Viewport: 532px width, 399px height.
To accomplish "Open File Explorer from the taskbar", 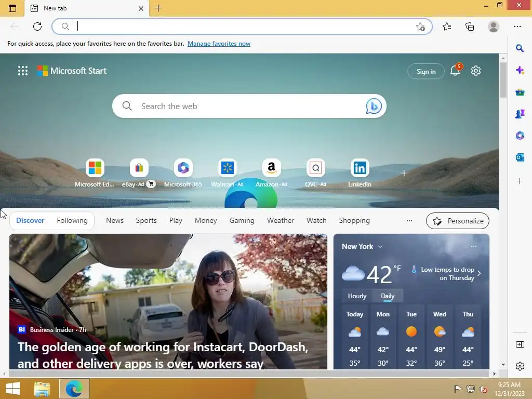I will [x=42, y=389].
